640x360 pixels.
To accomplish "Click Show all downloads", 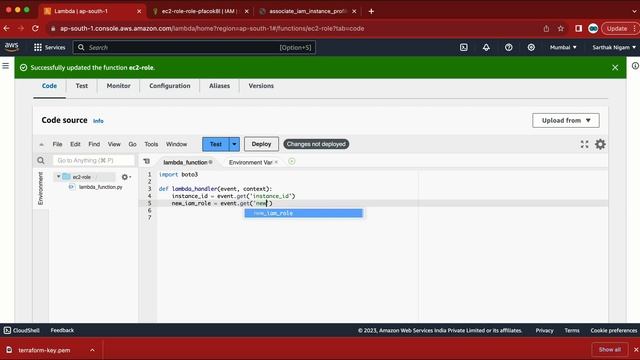I will coord(610,350).
